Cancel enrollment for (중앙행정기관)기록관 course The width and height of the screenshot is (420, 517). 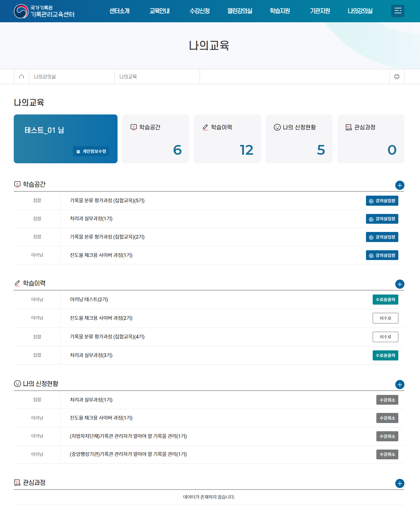point(387,454)
